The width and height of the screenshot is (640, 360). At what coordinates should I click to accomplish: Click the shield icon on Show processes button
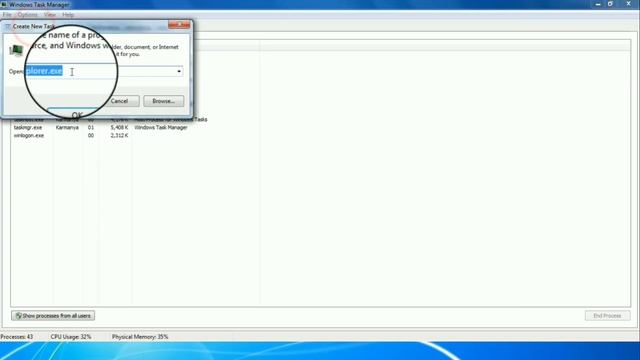(x=18, y=316)
